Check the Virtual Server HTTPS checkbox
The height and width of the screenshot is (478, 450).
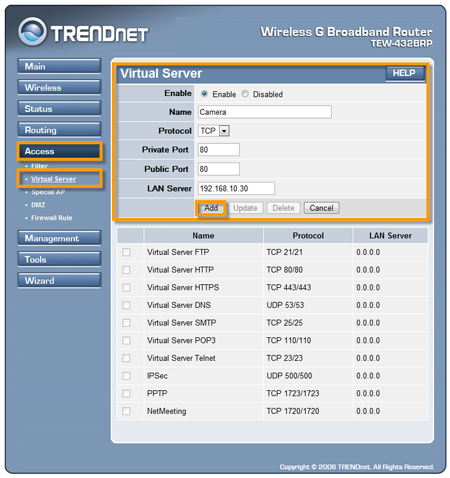pos(126,287)
